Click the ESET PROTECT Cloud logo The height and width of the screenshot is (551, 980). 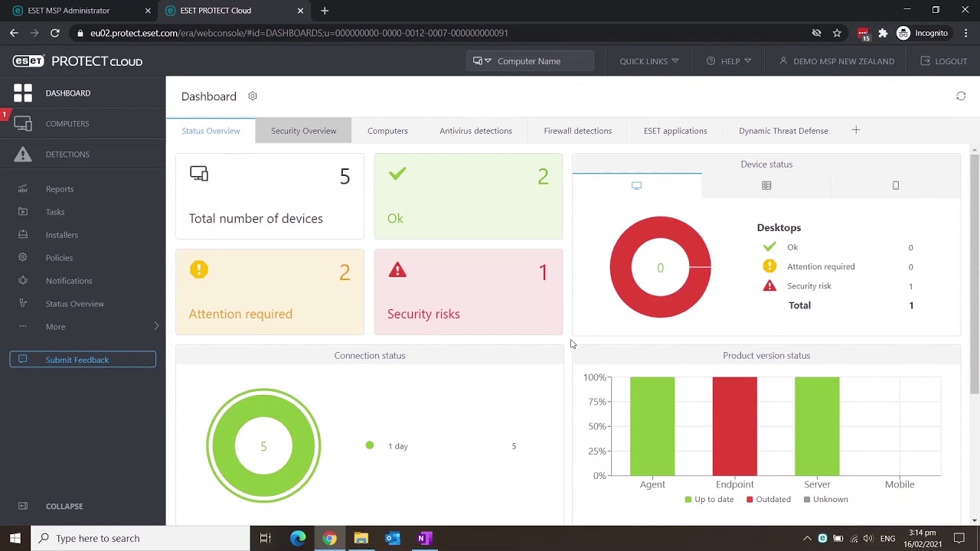(77, 61)
